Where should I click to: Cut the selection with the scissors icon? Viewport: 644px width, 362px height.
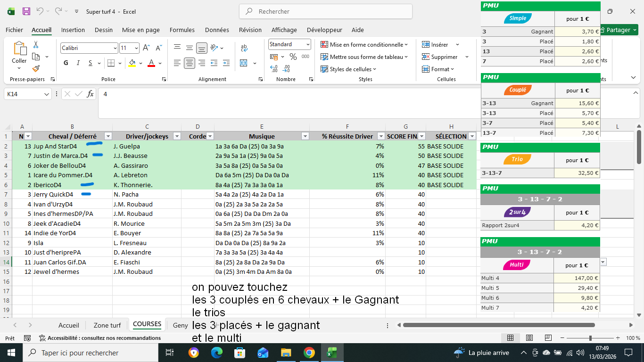[36, 45]
